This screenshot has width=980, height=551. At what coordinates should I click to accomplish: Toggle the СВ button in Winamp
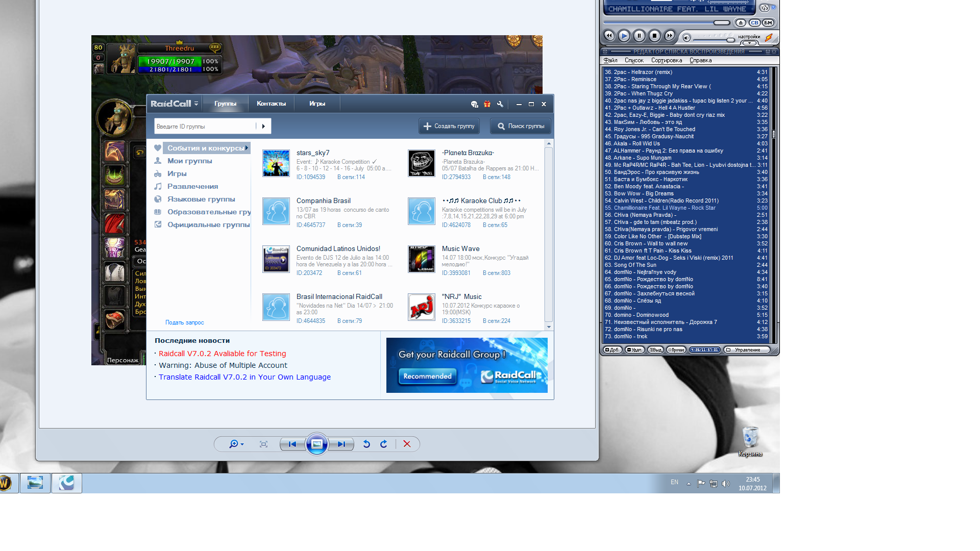[x=754, y=22]
